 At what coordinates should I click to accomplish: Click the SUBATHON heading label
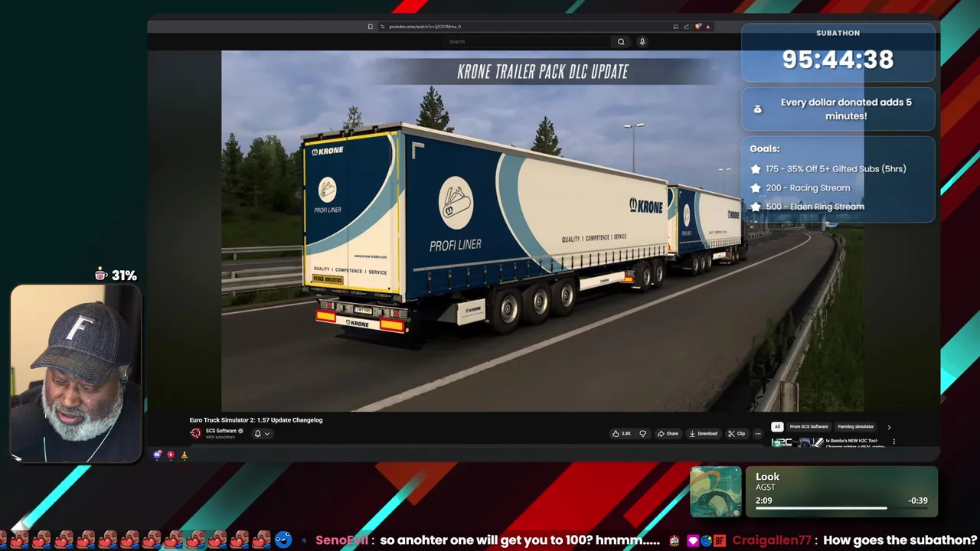(838, 33)
